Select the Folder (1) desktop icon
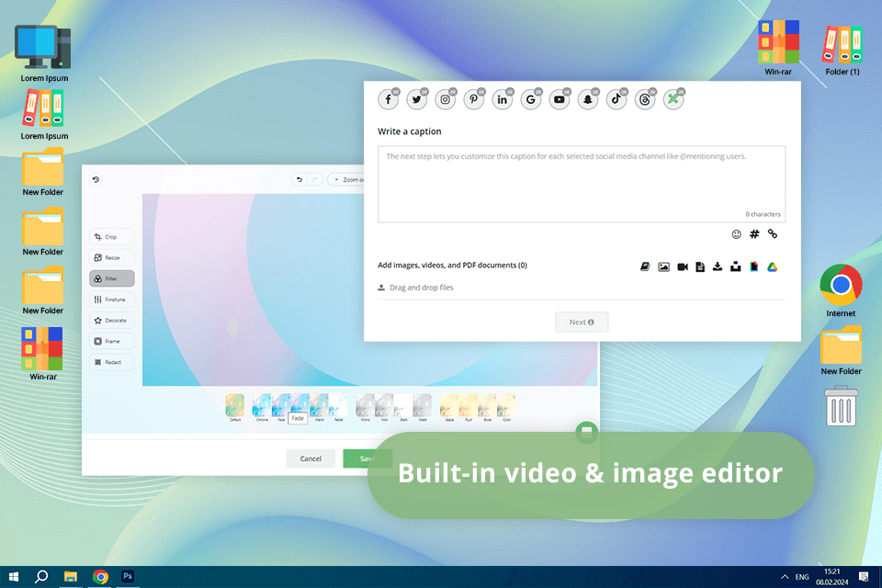 pyautogui.click(x=842, y=49)
